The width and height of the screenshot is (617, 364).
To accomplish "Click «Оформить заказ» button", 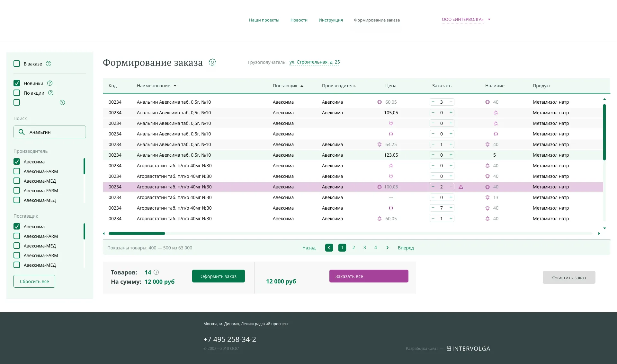I will 218,276.
